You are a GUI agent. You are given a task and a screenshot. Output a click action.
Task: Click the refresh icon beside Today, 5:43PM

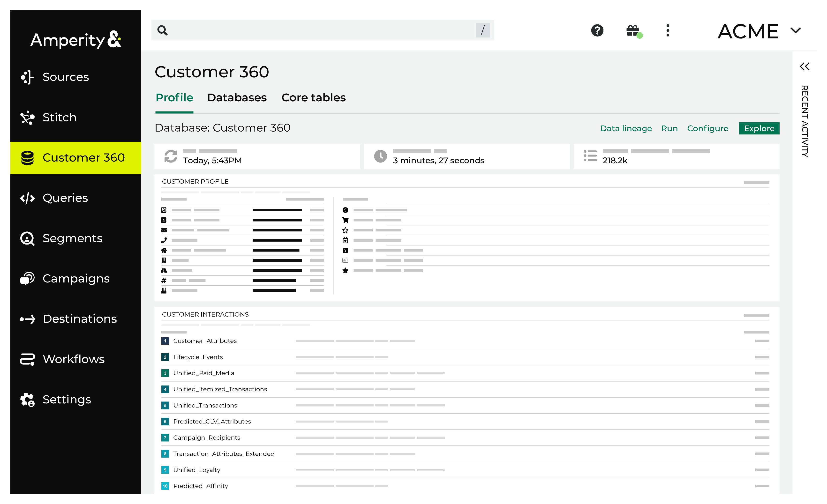point(171,156)
